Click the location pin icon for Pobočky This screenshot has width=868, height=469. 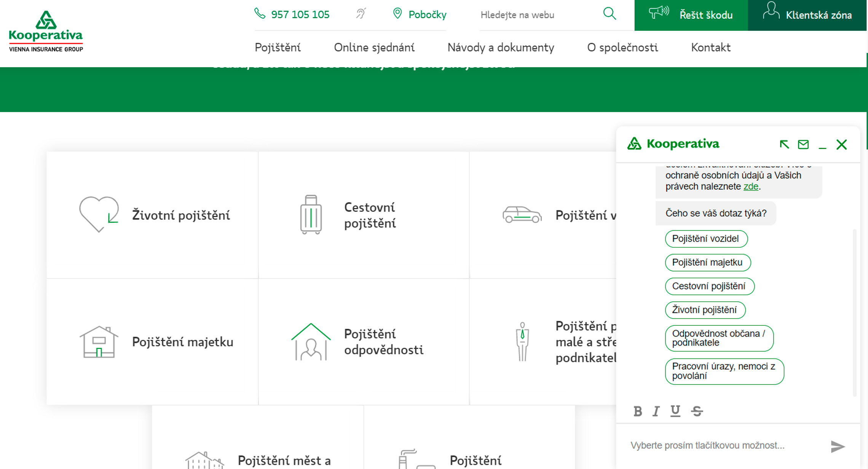397,14
